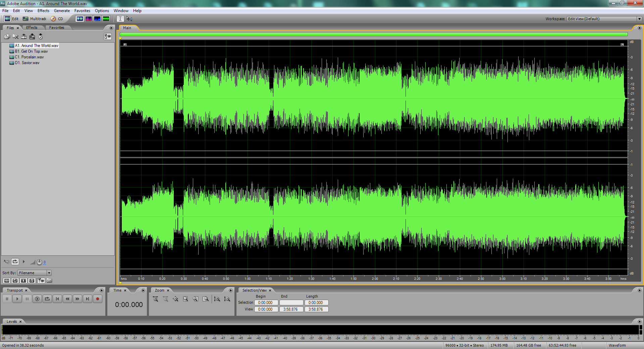This screenshot has width=644, height=349.
Task: Click the Insert Into Multitrack icon
Action: pyautogui.click(x=24, y=37)
